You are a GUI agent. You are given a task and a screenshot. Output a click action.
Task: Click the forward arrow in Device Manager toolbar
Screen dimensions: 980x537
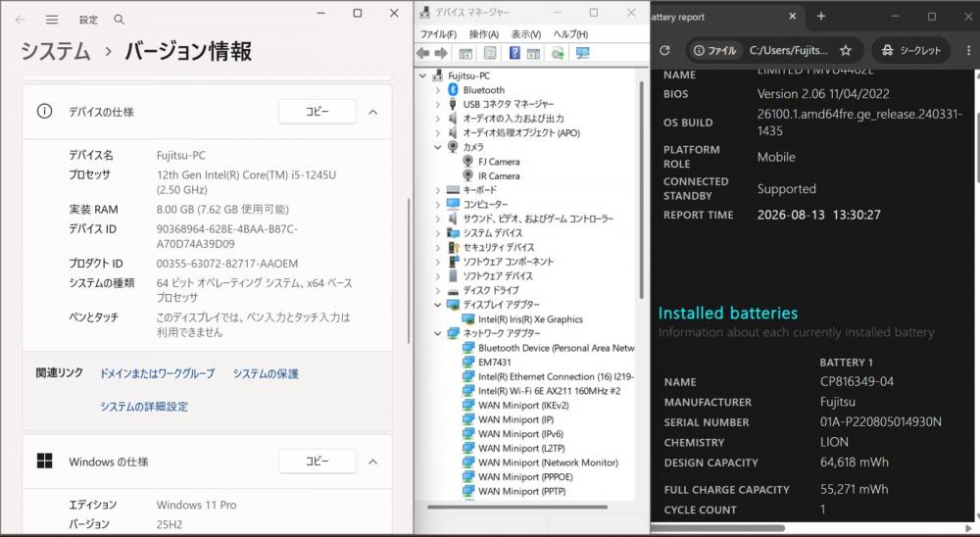point(441,53)
